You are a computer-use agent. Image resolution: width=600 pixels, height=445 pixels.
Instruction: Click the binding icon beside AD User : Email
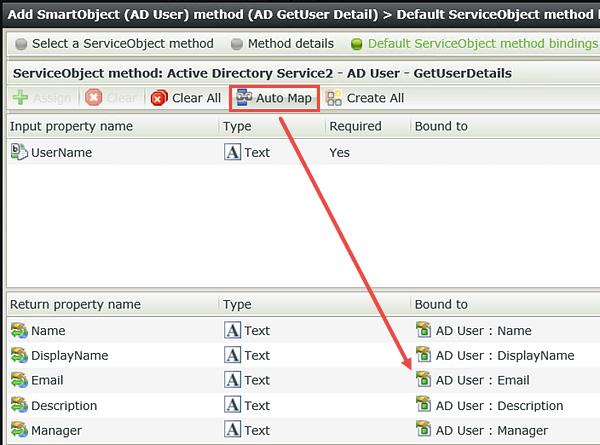click(x=423, y=379)
